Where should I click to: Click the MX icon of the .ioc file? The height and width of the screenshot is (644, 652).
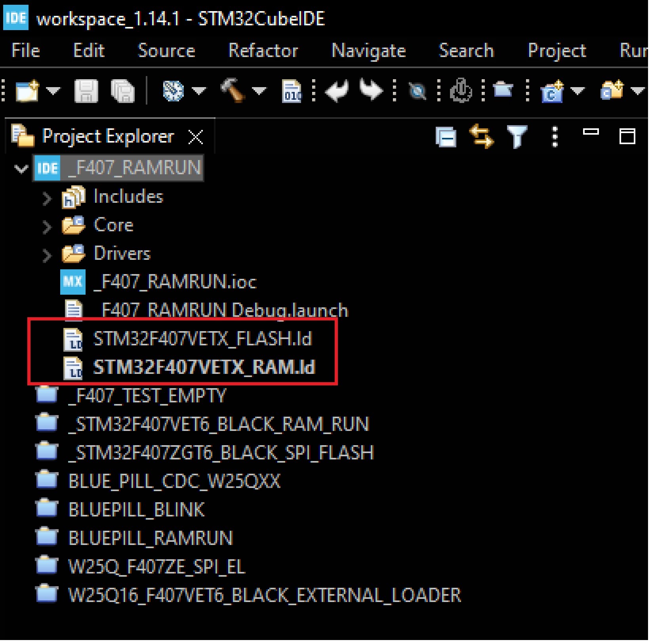tap(73, 282)
